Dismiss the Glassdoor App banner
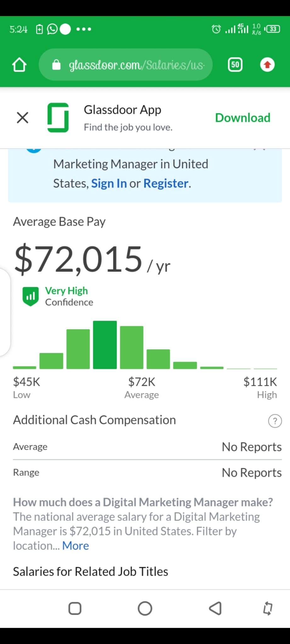The image size is (290, 644). tap(22, 118)
